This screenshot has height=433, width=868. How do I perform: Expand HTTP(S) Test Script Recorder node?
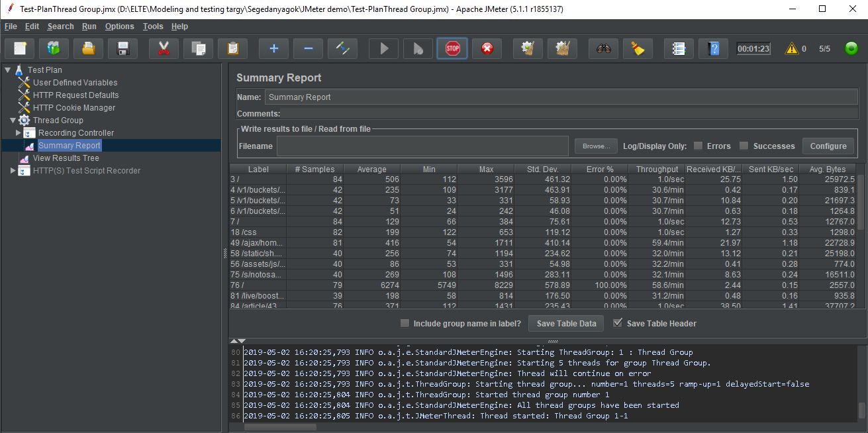(13, 171)
